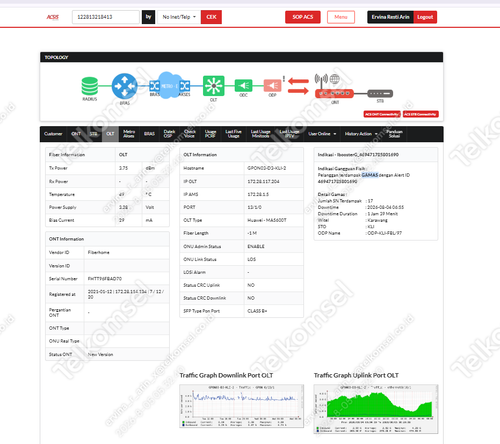Viewport: 500px width, 444px height.
Task: Click the Traffic Graph Uplink Port OLT heading
Action: (x=356, y=375)
